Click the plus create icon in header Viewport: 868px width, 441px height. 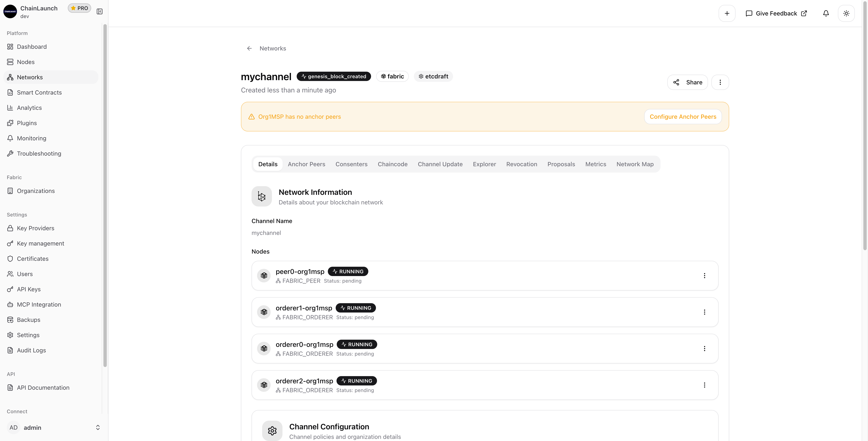(x=727, y=14)
